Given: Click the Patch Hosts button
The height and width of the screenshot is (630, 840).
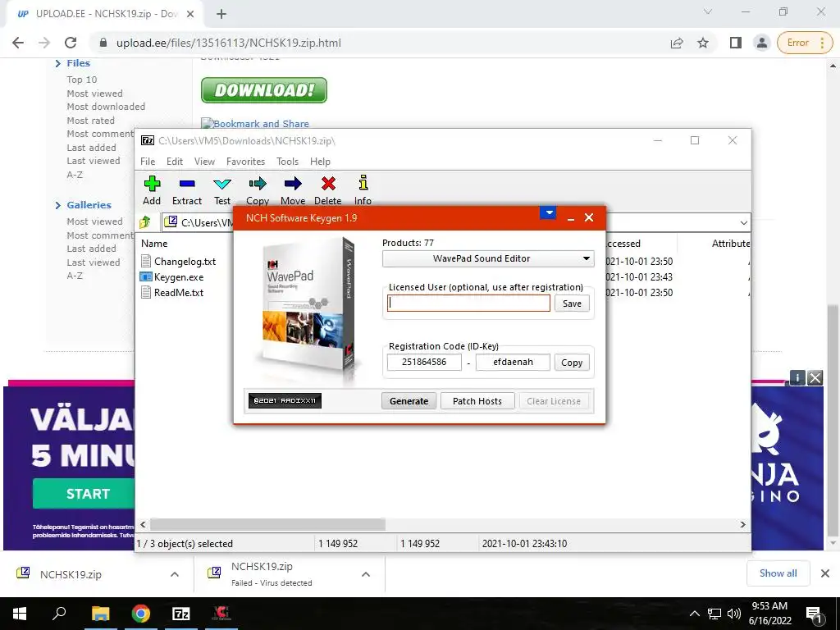Looking at the screenshot, I should pos(477,401).
